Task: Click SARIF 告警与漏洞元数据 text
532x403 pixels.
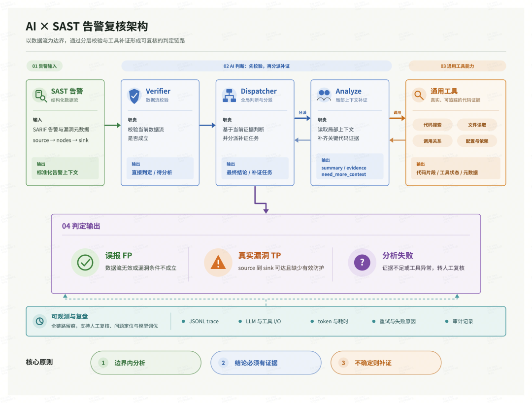Action: coord(61,130)
